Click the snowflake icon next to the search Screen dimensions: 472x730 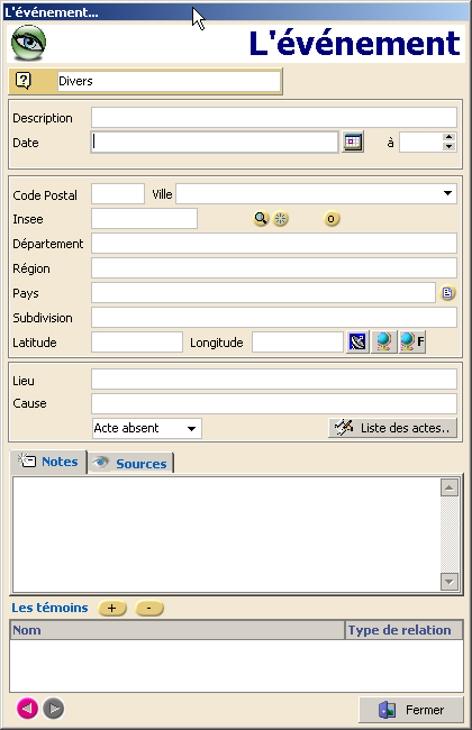pyautogui.click(x=280, y=218)
